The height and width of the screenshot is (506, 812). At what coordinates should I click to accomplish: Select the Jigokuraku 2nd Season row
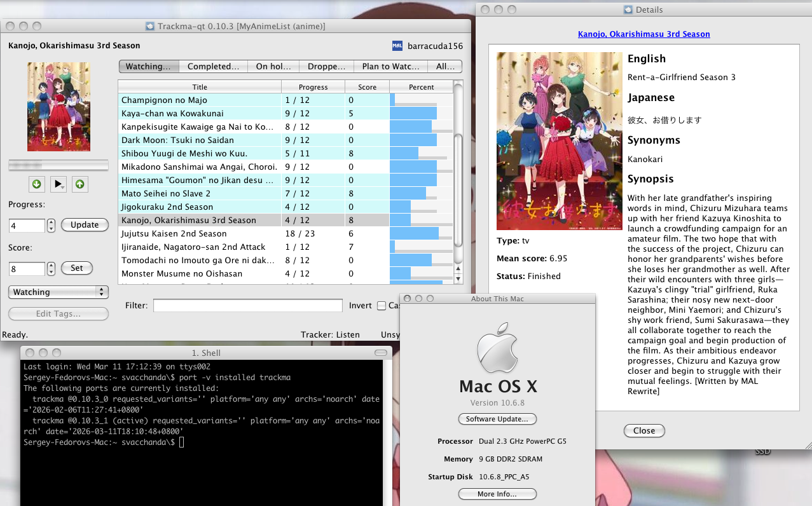point(286,207)
